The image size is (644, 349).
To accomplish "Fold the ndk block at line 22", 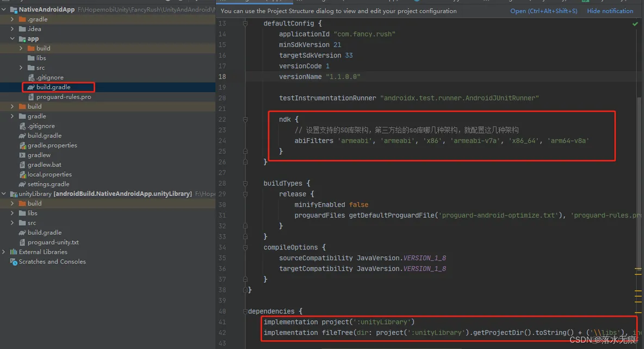I will click(x=245, y=120).
